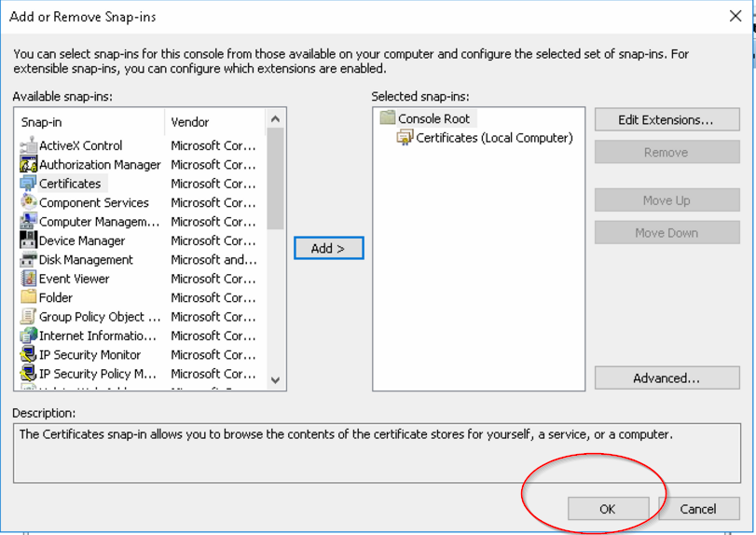Click the snap-in list scrollbar thumb

click(x=275, y=179)
